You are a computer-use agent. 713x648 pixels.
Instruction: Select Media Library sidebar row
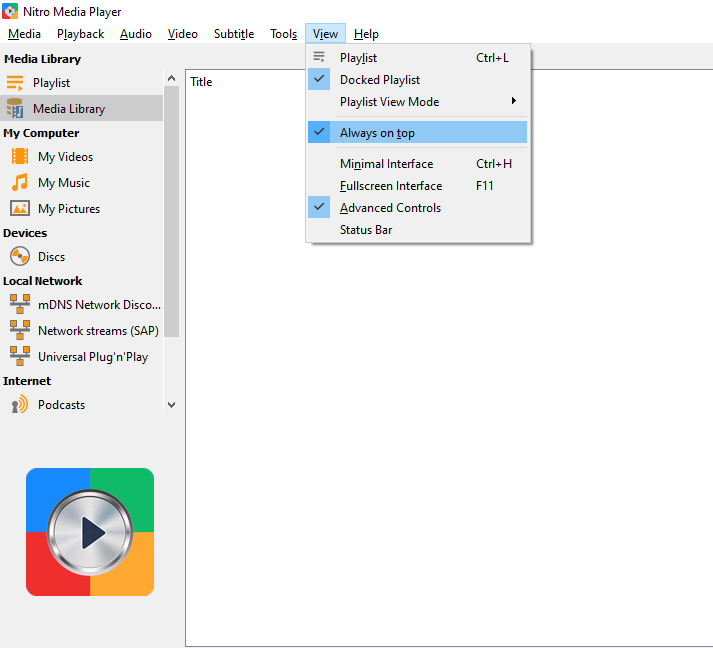click(x=81, y=108)
